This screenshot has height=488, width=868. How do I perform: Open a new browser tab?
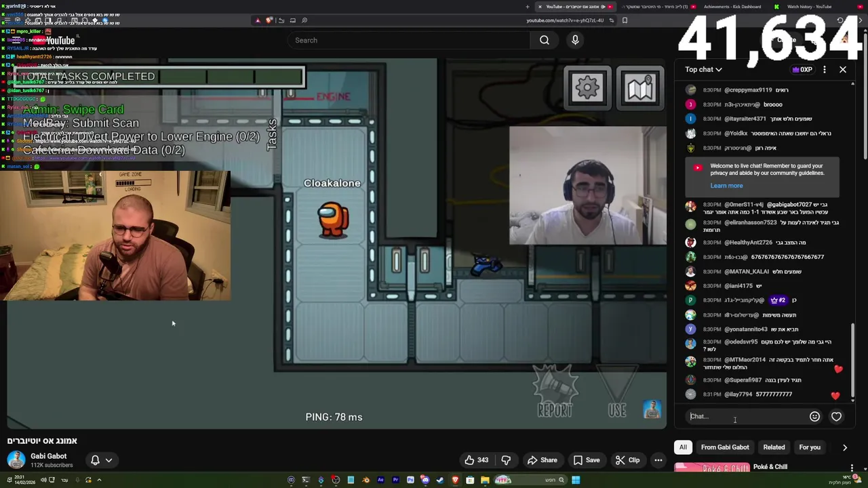coord(528,7)
